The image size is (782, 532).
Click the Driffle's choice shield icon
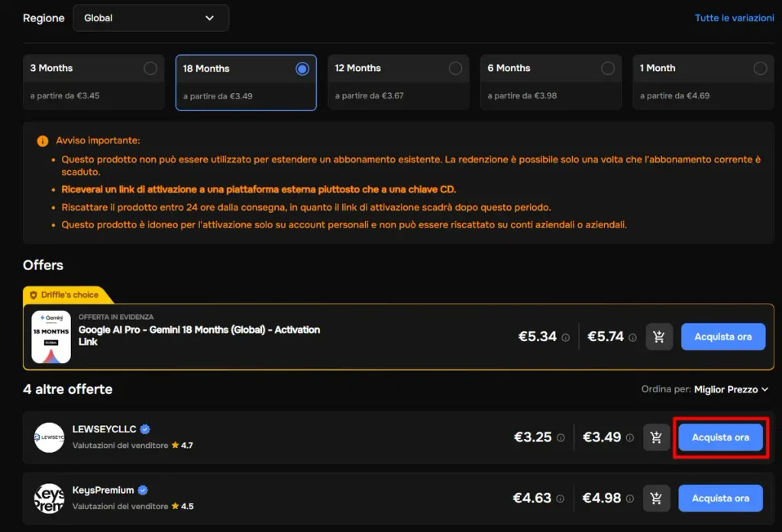click(x=34, y=295)
